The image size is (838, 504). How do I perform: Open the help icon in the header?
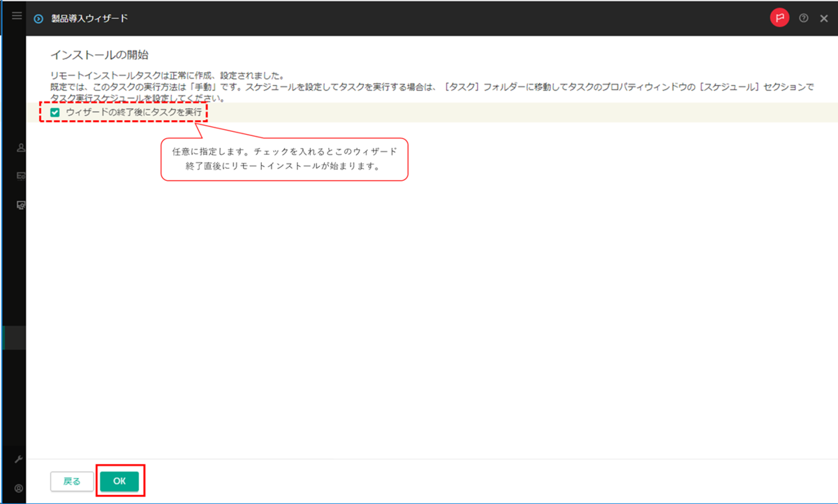pos(804,17)
